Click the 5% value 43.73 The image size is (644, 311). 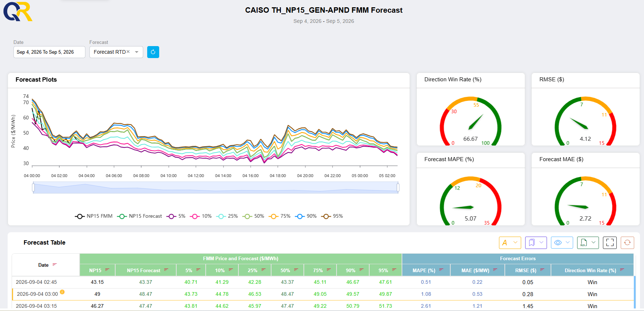pos(191,294)
